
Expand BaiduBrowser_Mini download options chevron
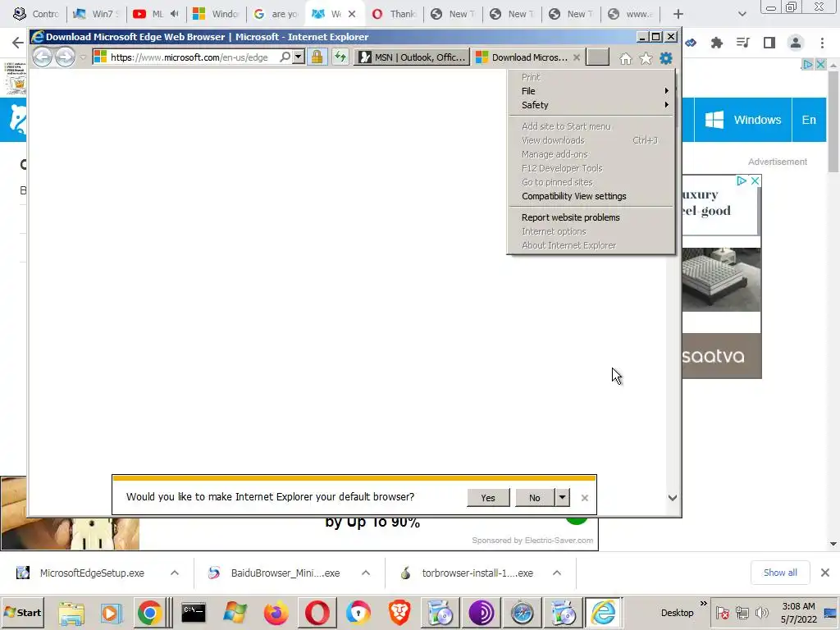pos(366,573)
